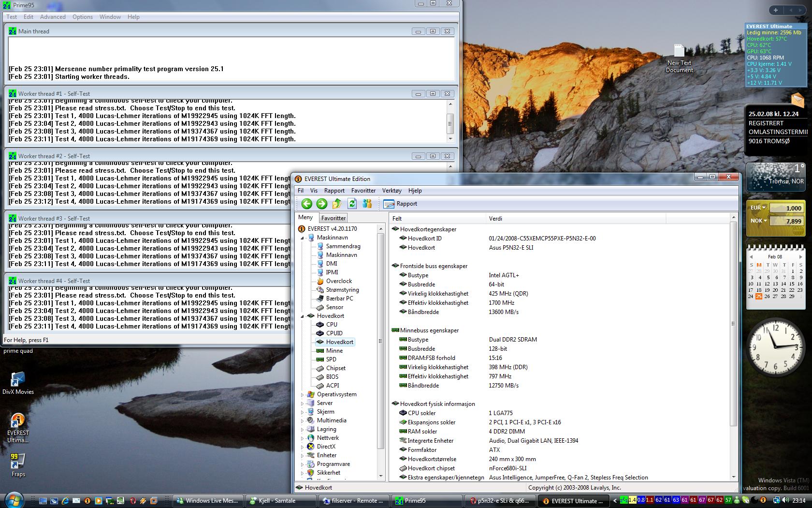Open the Advanced menu in Prime95

(53, 17)
